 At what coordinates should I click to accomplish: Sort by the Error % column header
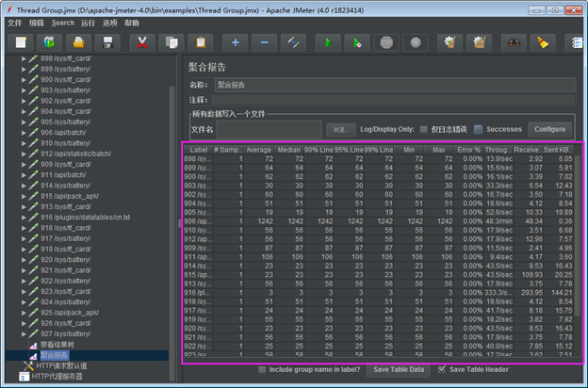click(x=468, y=150)
